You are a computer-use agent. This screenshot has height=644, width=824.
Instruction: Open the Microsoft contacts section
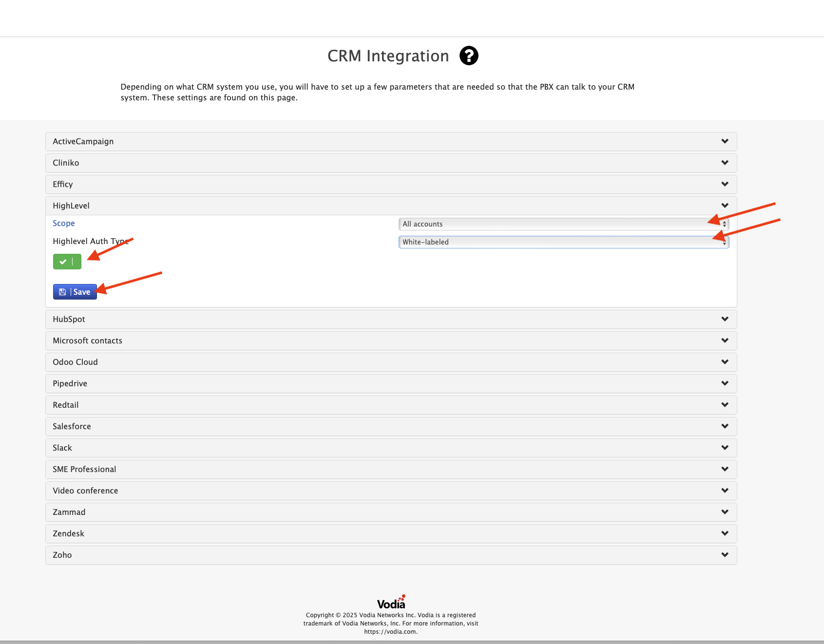tap(88, 341)
